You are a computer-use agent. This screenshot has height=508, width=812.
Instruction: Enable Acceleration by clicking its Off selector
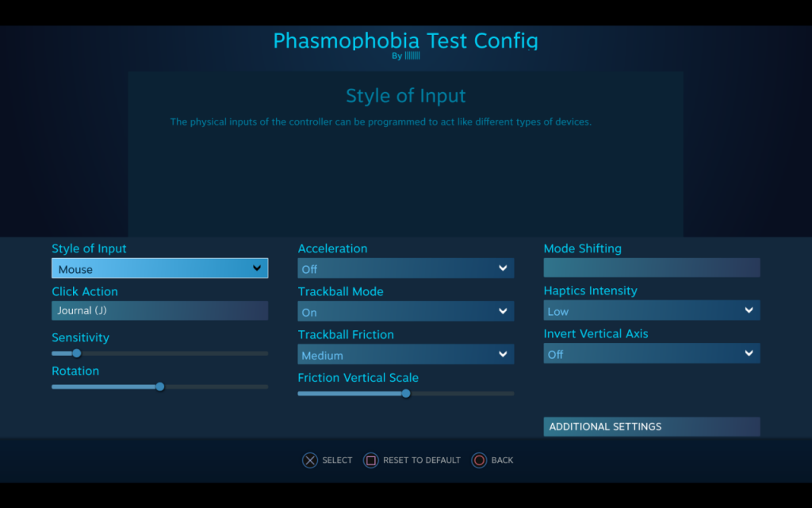406,268
